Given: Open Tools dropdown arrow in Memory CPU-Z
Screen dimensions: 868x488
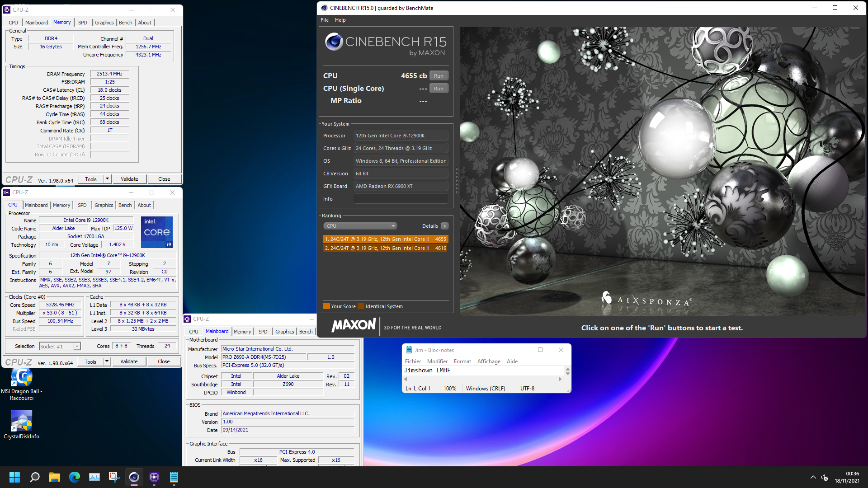Looking at the screenshot, I should click(107, 179).
